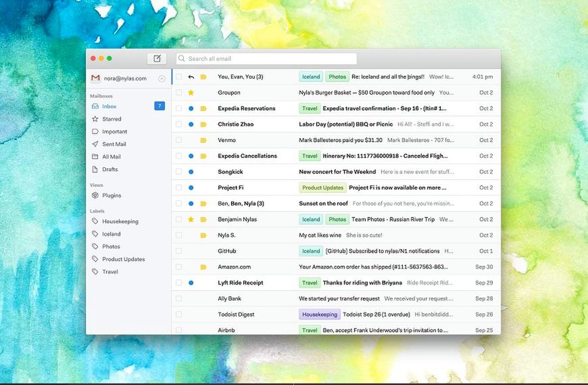The height and width of the screenshot is (385, 588).
Task: Open Venmo Mark Ballesteros paid you email
Action: (337, 140)
